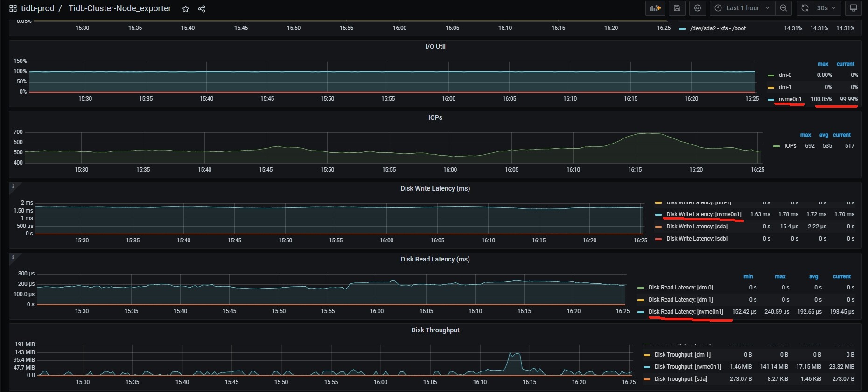
Task: Open the dashboards grid icon
Action: coord(13,8)
